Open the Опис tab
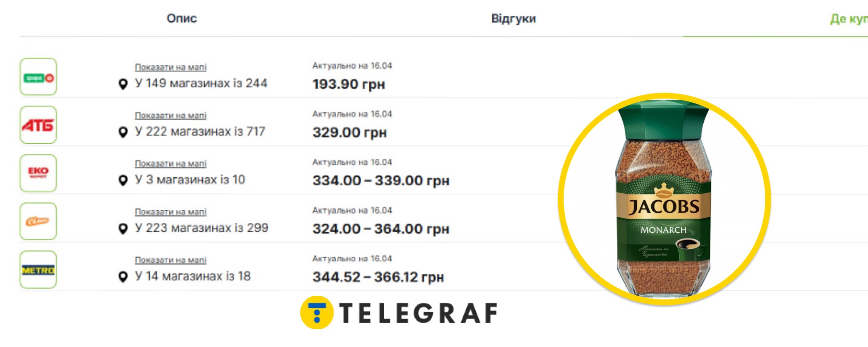Image resolution: width=868 pixels, height=347 pixels. tap(182, 19)
